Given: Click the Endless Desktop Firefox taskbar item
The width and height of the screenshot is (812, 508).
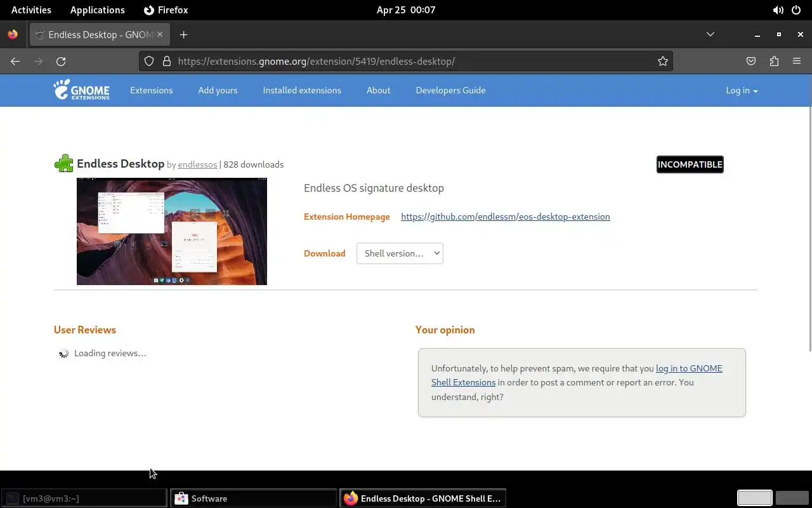Looking at the screenshot, I should pos(422,498).
